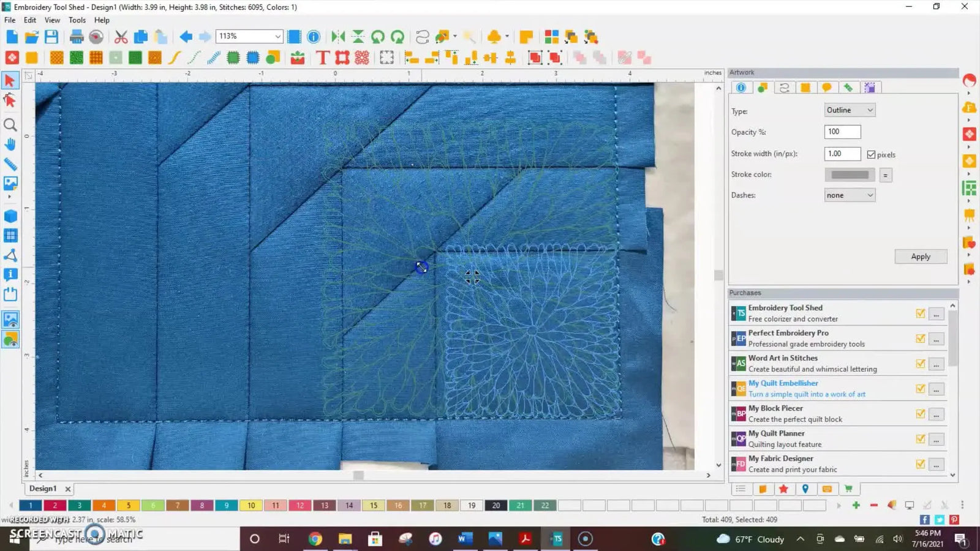Select the Zoom magnifier tool
980x551 pixels.
(10, 125)
